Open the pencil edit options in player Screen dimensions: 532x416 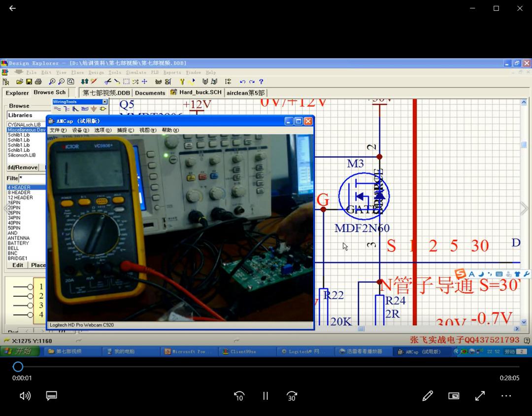coord(428,396)
